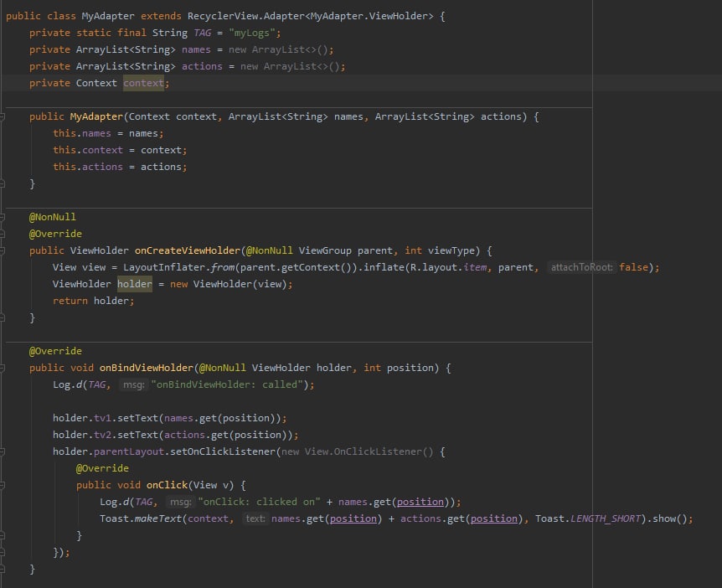Click new ViewHolder(view) constructor call

pos(229,284)
